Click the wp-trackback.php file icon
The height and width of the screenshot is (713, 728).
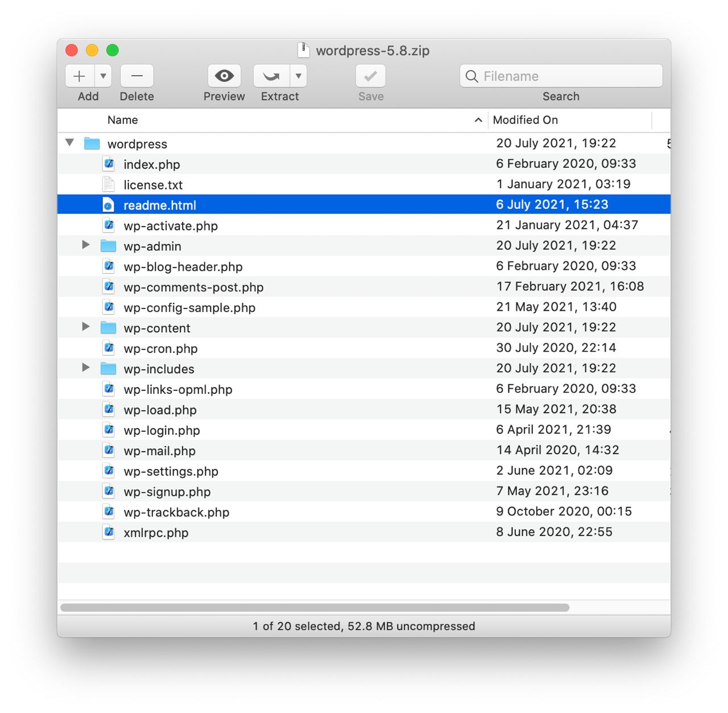tap(108, 512)
